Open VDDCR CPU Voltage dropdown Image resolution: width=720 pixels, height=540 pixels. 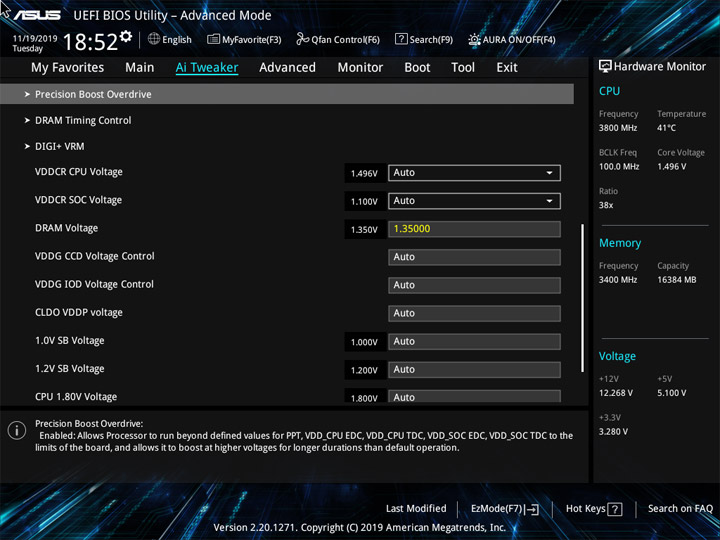pyautogui.click(x=474, y=173)
